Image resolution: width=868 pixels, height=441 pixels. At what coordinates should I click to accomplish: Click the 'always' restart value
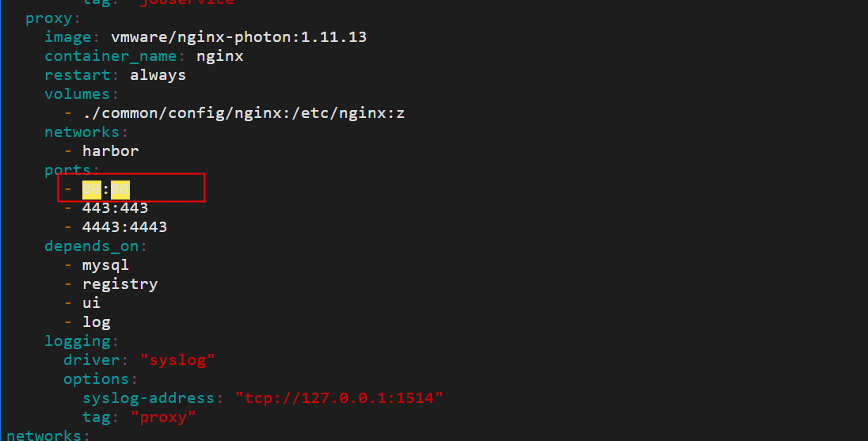[x=158, y=75]
